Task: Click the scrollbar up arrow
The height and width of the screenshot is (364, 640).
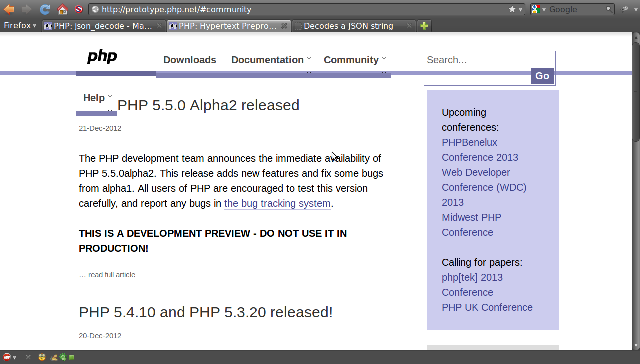Action: tap(636, 37)
